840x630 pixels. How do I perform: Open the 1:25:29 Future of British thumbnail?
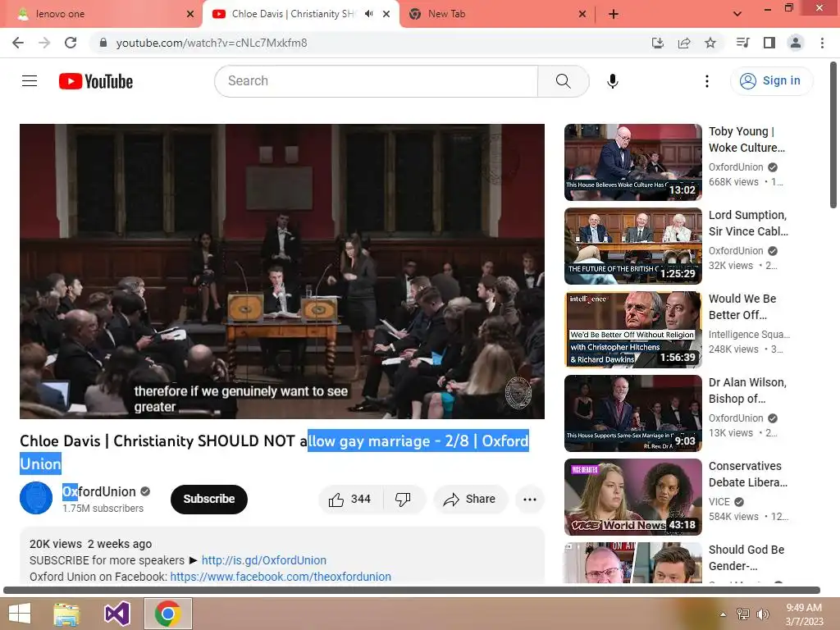(x=632, y=246)
